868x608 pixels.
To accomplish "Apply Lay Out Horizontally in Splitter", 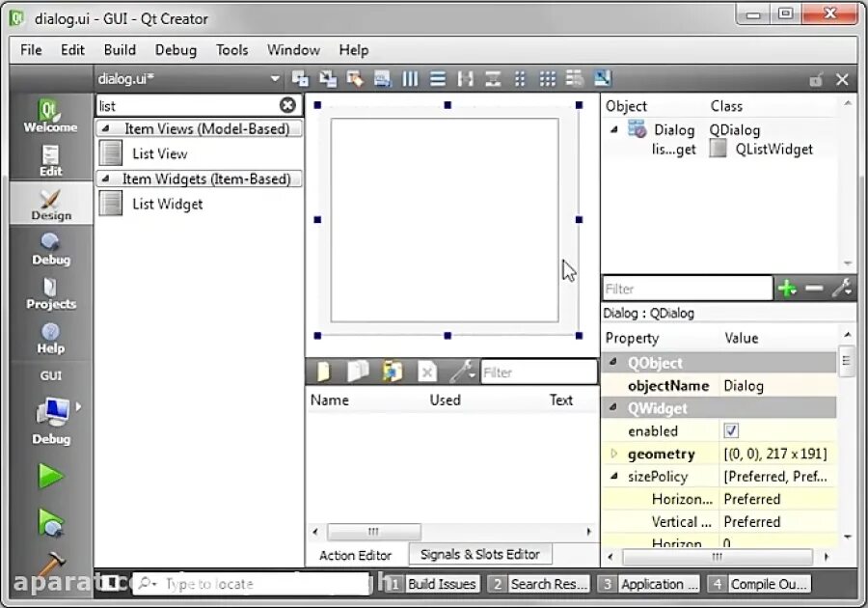I will pyautogui.click(x=465, y=78).
